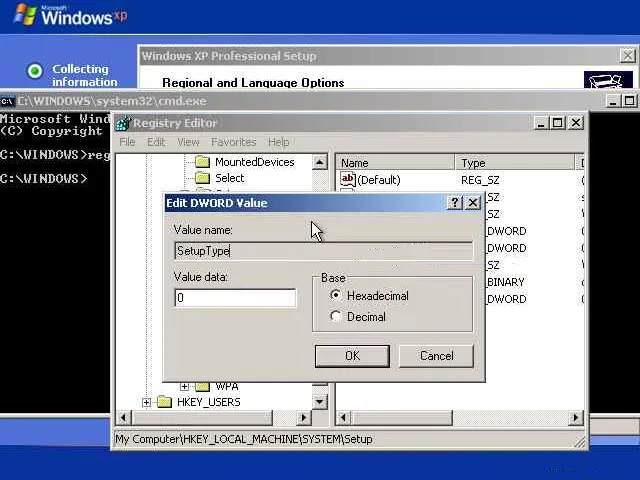Click the BINARY type cell

point(505,282)
